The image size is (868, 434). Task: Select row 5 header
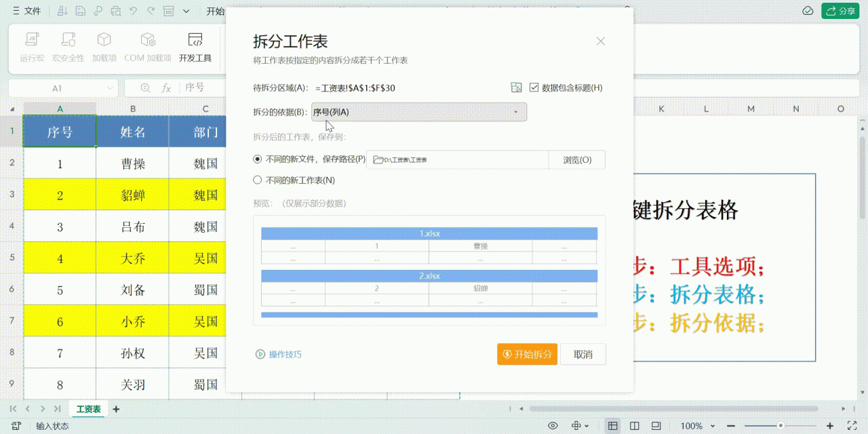[12, 258]
